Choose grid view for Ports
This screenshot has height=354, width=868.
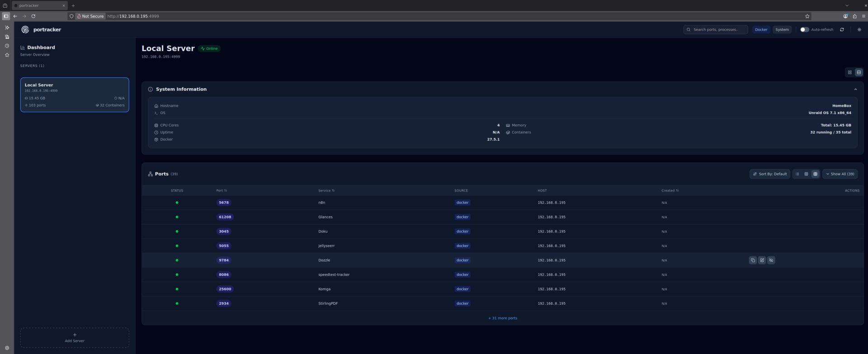click(806, 174)
